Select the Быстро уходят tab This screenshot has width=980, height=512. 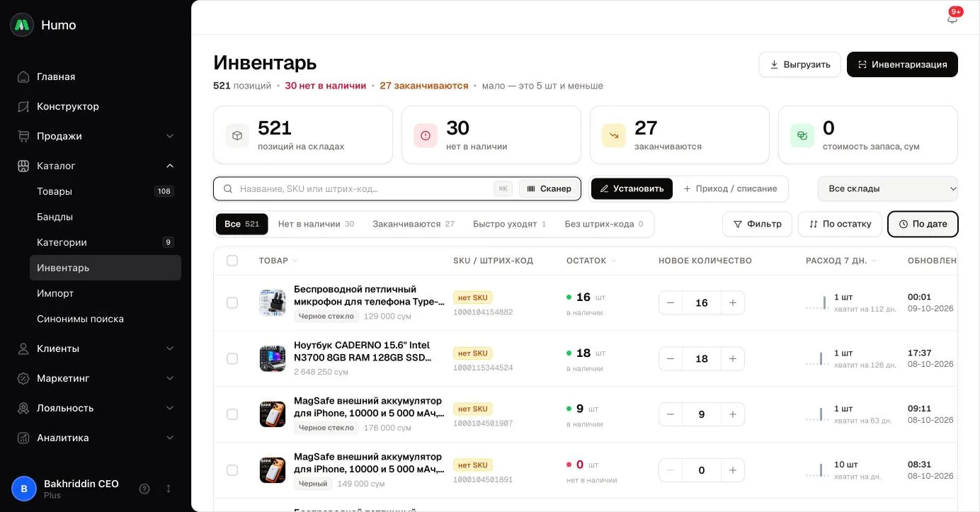tap(510, 224)
